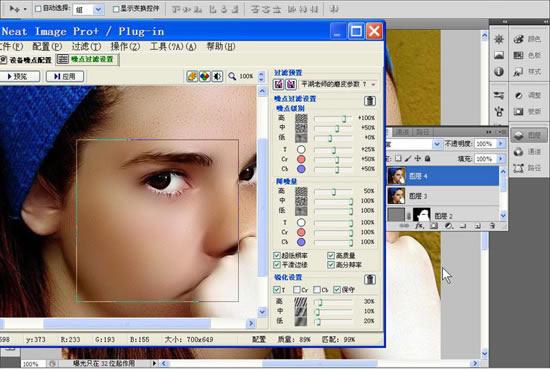The image size is (550, 369).
Task: Open the Profile (配置) menu in Neat Image
Action: (x=47, y=47)
